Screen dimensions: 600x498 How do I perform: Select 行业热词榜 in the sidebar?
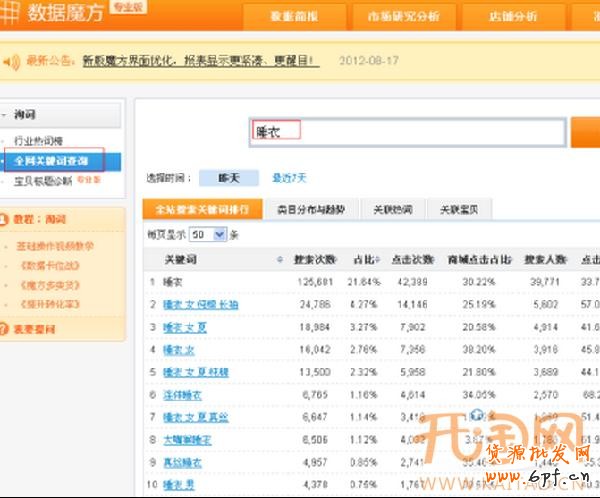point(38,142)
